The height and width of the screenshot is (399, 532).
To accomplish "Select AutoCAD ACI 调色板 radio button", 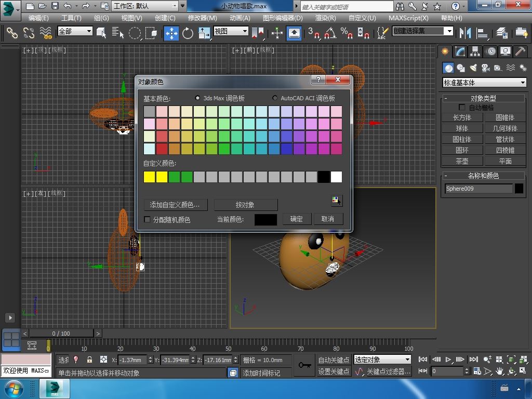I will coord(275,98).
